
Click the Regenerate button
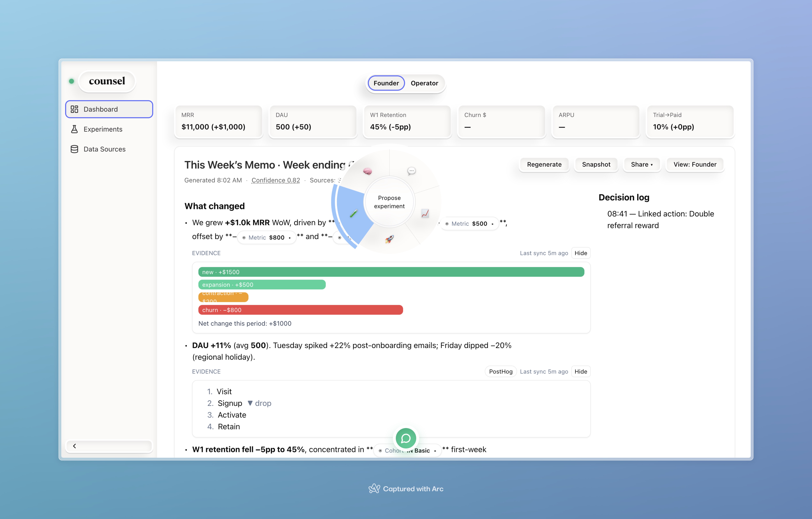[x=544, y=165]
